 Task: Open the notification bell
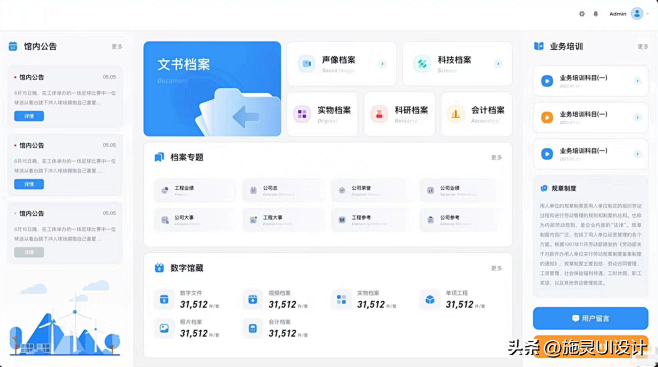click(595, 14)
